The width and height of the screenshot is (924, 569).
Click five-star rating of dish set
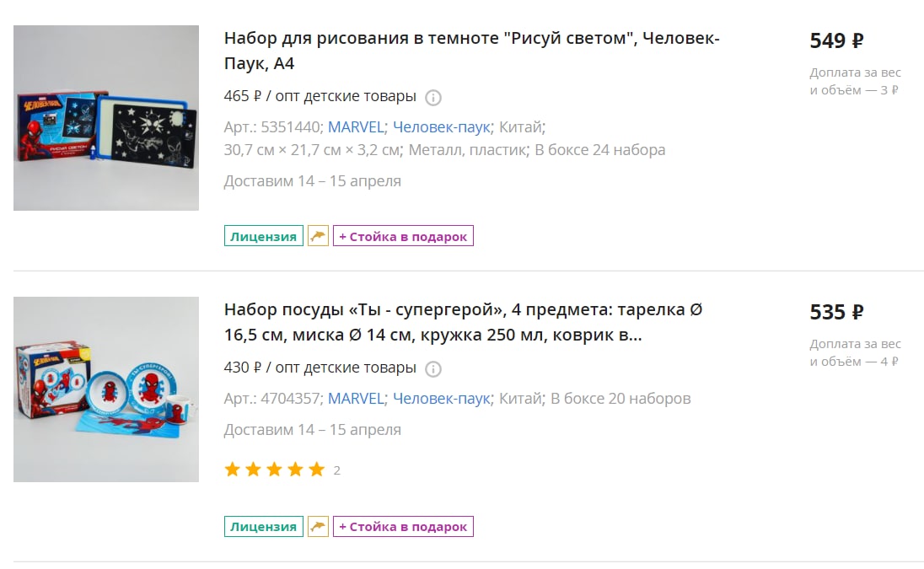pos(275,470)
